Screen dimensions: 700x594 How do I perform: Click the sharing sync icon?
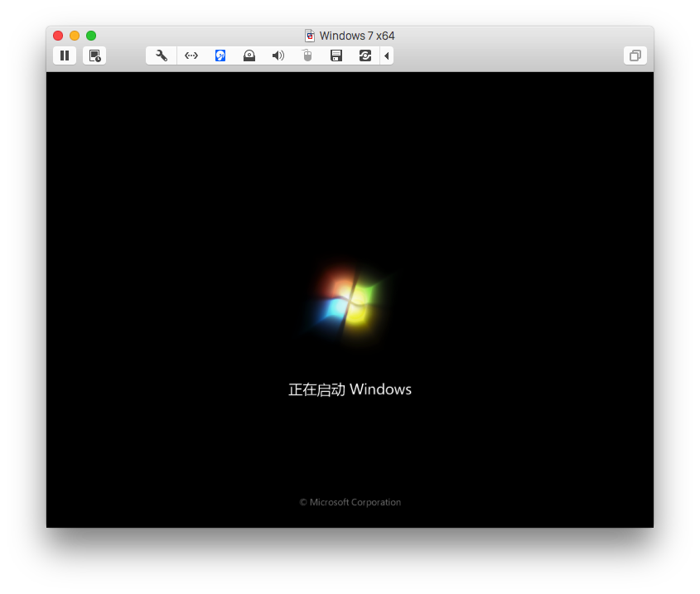[x=365, y=56]
